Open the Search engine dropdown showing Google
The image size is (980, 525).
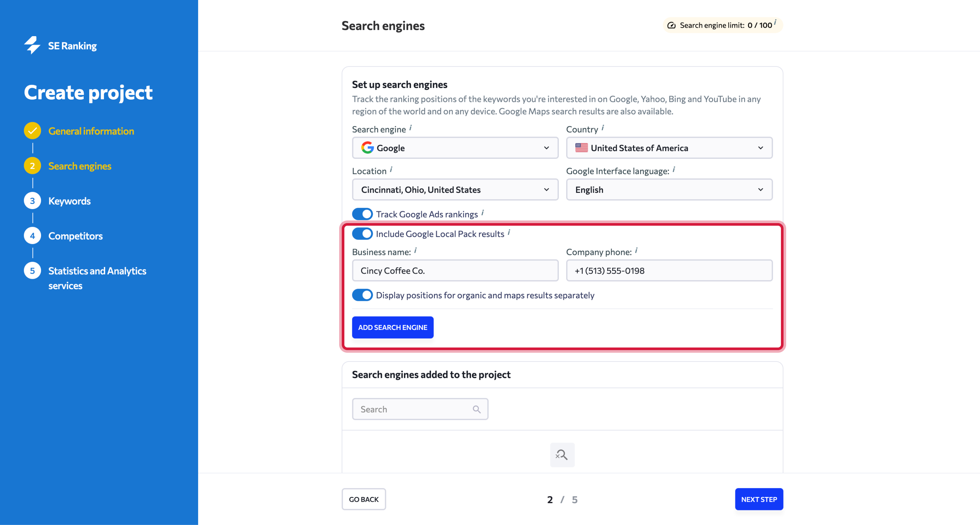(455, 148)
